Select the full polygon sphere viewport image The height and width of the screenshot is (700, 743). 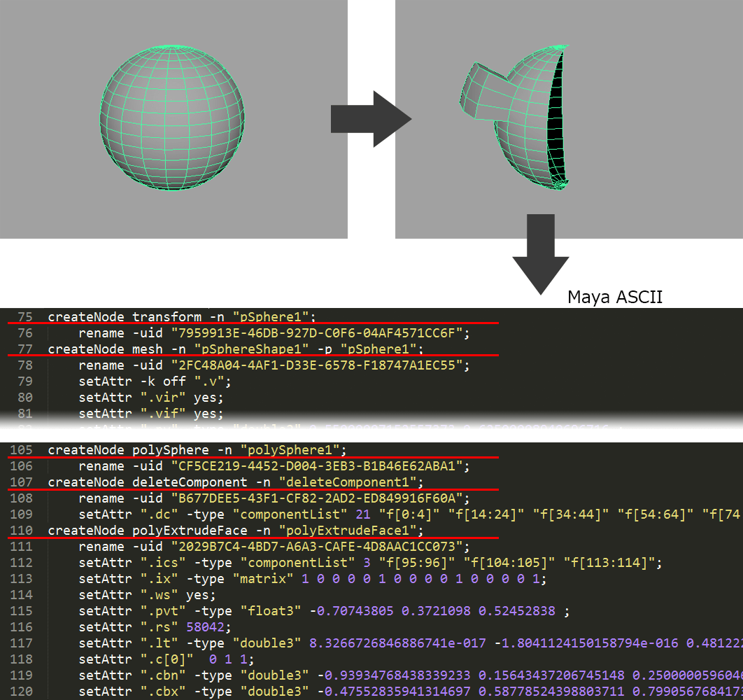pyautogui.click(x=174, y=119)
